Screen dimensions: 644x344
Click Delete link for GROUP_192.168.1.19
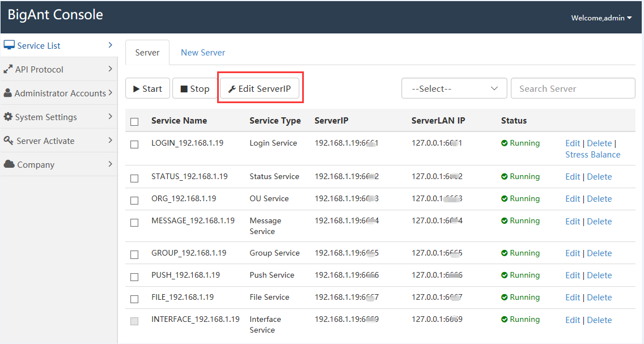point(599,253)
